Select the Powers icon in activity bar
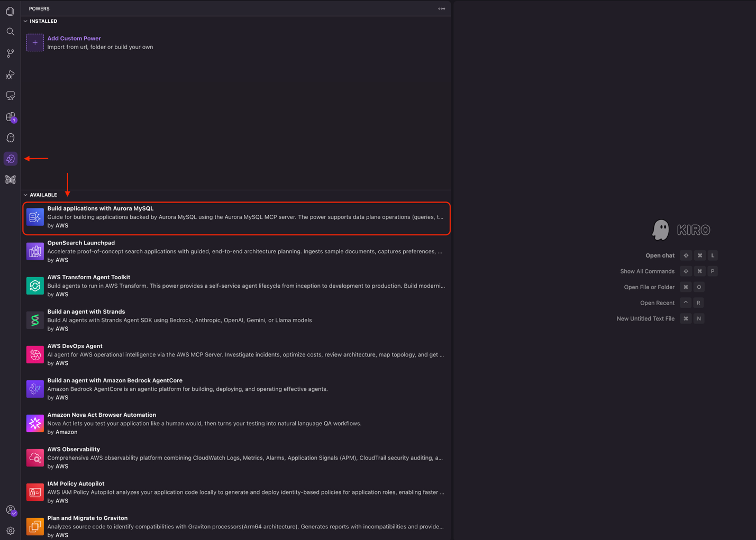756x540 pixels. [10, 159]
